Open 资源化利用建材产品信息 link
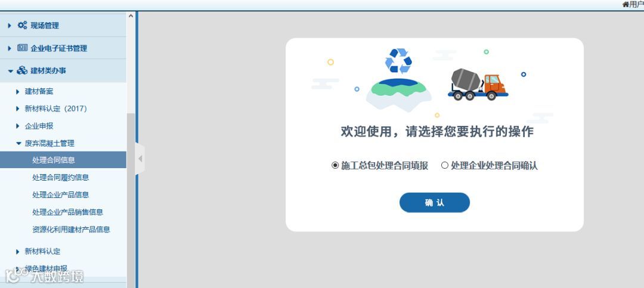The height and width of the screenshot is (288, 644). tap(71, 229)
